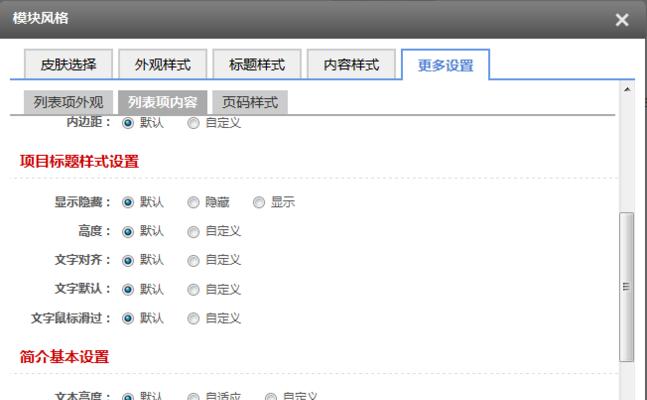Set 显示隐藏 to 隐藏
This screenshot has height=400, width=647.
[193, 202]
